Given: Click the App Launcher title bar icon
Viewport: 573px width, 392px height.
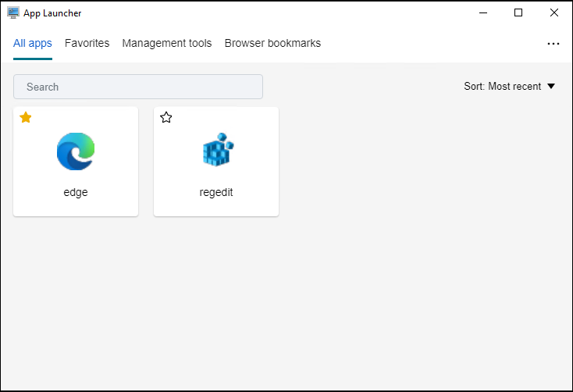Looking at the screenshot, I should coord(13,12).
